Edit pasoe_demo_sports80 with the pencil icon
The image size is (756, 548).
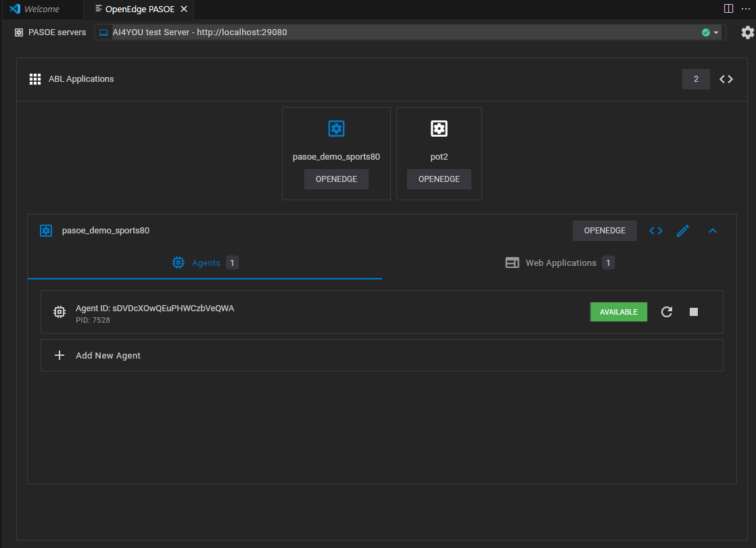coord(683,231)
